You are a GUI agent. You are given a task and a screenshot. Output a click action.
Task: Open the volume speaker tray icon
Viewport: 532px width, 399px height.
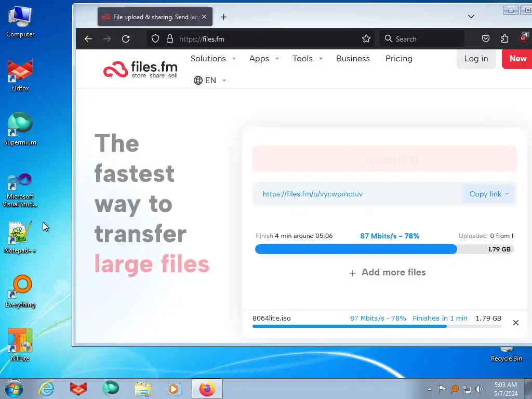pyautogui.click(x=479, y=389)
